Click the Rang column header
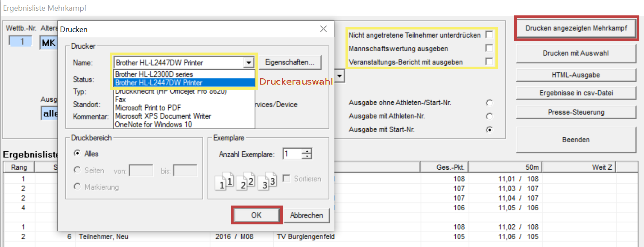Screen dimensions: 644x247 19,167
